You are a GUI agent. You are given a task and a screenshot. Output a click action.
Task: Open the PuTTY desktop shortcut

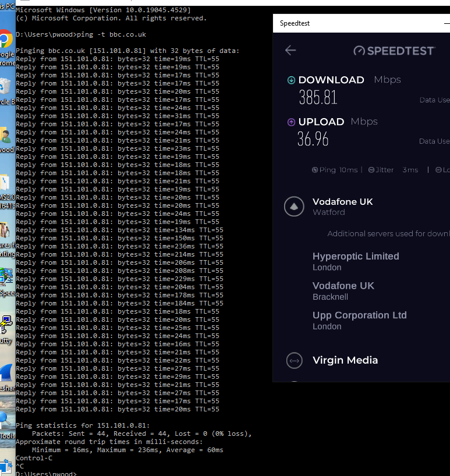click(6, 324)
